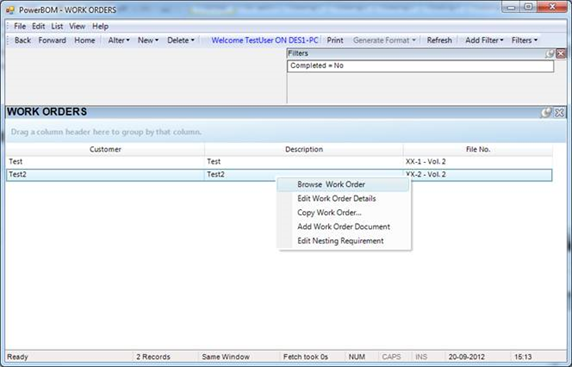Close the Work Orders panel
The width and height of the screenshot is (572, 367).
[560, 112]
